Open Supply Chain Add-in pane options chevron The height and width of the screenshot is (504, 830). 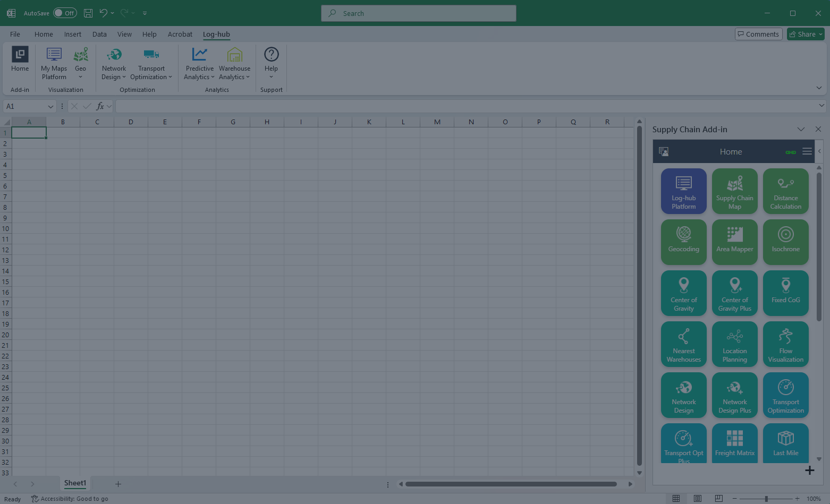click(801, 129)
